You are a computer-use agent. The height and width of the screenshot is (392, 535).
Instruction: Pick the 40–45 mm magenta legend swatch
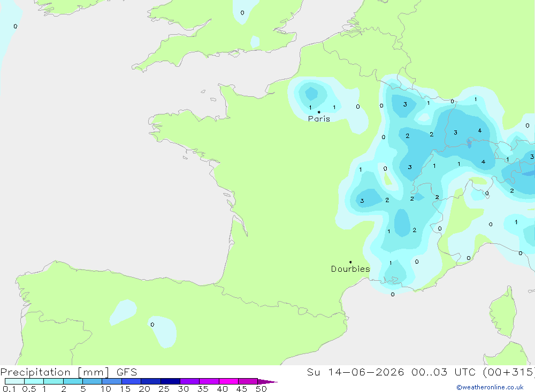(x=228, y=381)
